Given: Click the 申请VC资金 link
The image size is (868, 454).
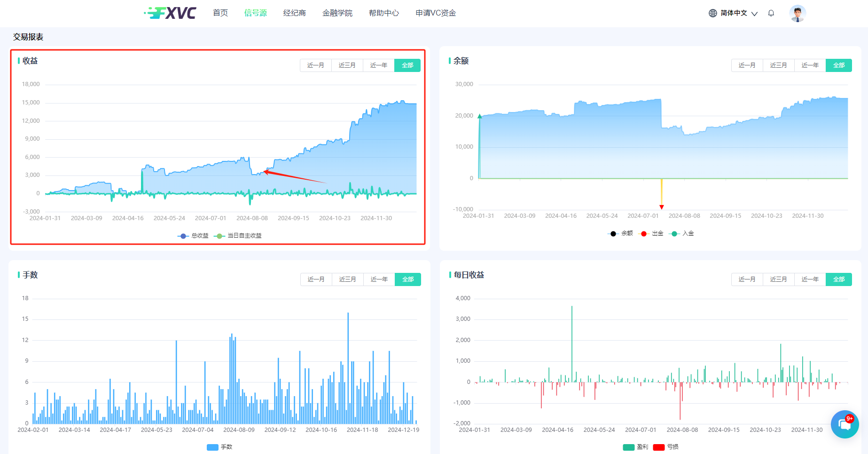Looking at the screenshot, I should pos(435,13).
